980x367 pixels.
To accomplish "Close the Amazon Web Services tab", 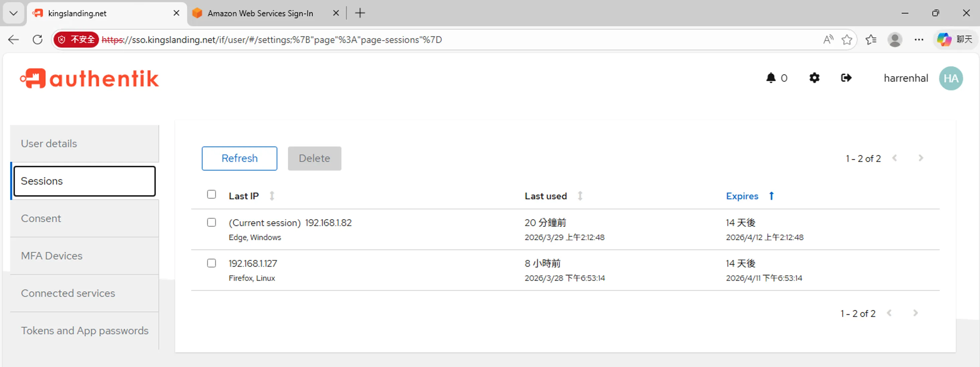I will [336, 13].
